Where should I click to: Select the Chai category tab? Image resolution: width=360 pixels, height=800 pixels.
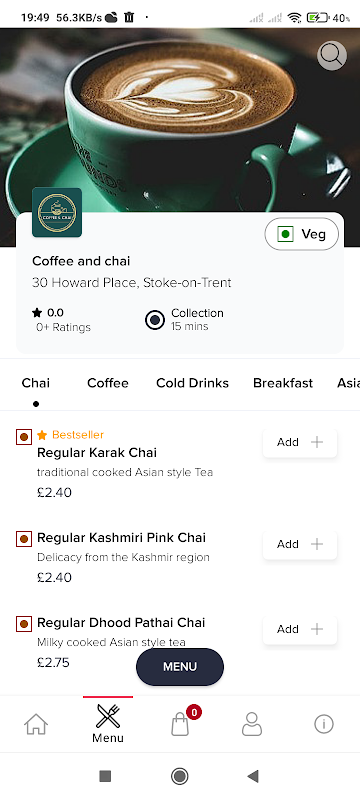point(36,383)
